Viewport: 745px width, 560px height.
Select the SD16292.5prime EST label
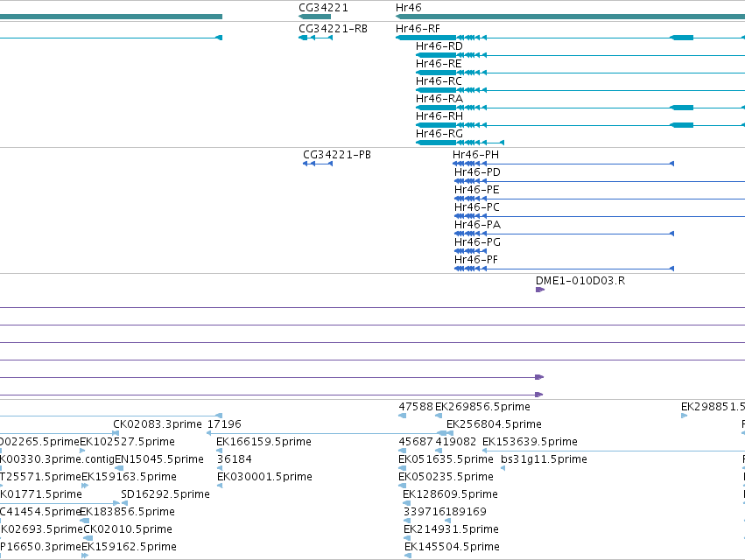(165, 495)
